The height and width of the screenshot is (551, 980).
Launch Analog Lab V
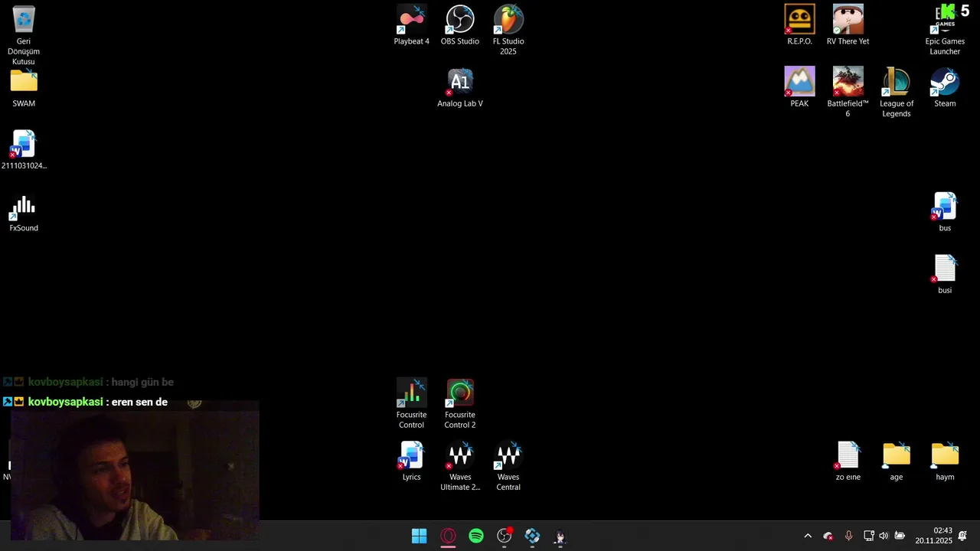[460, 88]
